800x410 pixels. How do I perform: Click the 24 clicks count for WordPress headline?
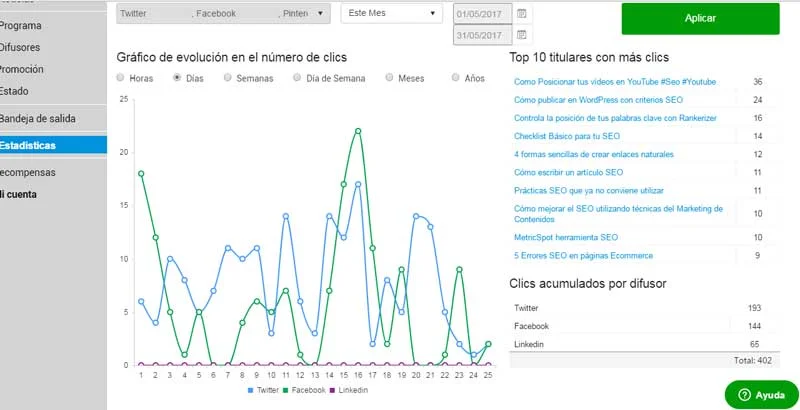click(x=757, y=100)
